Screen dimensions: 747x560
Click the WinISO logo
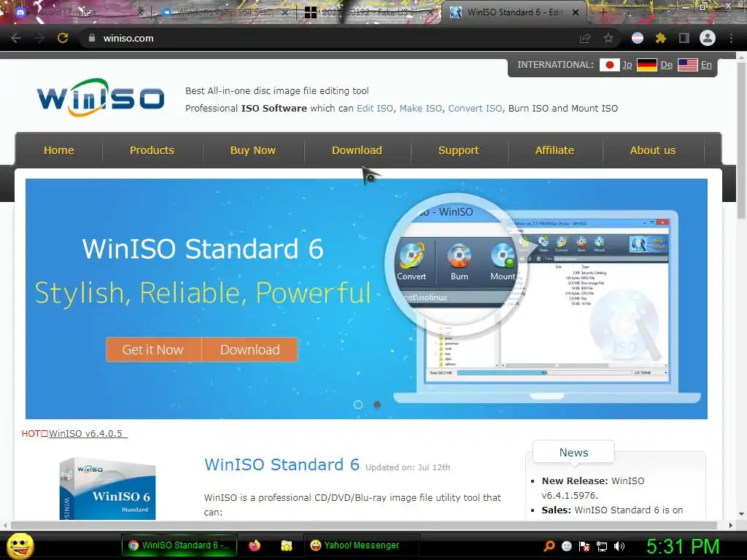(101, 98)
